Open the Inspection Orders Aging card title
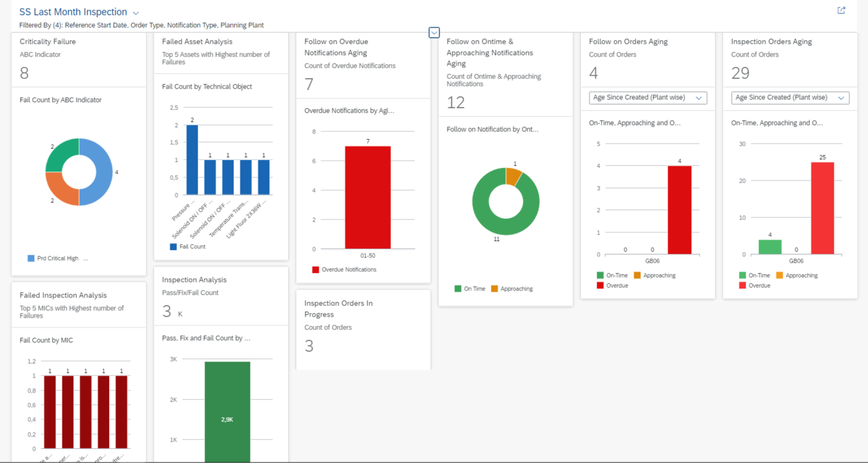 pyautogui.click(x=771, y=42)
